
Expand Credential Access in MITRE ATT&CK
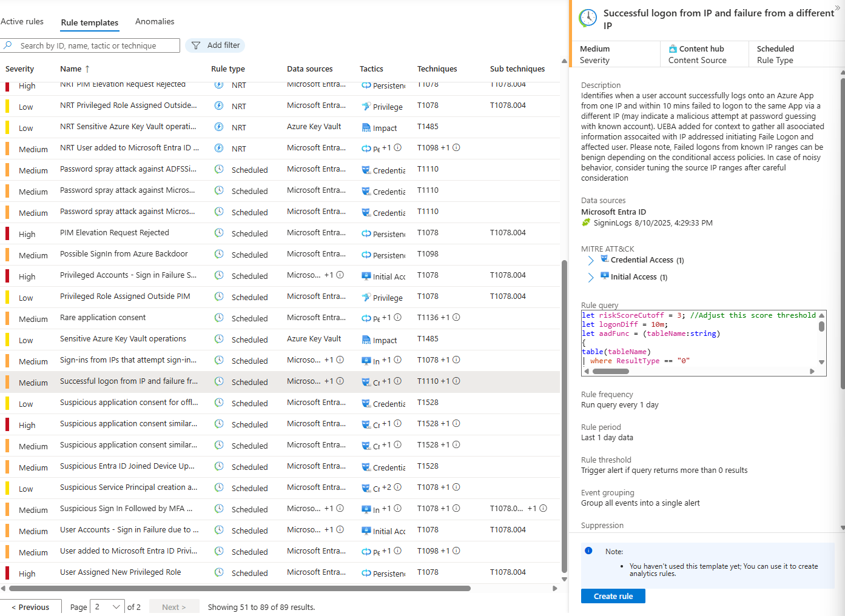coord(591,261)
